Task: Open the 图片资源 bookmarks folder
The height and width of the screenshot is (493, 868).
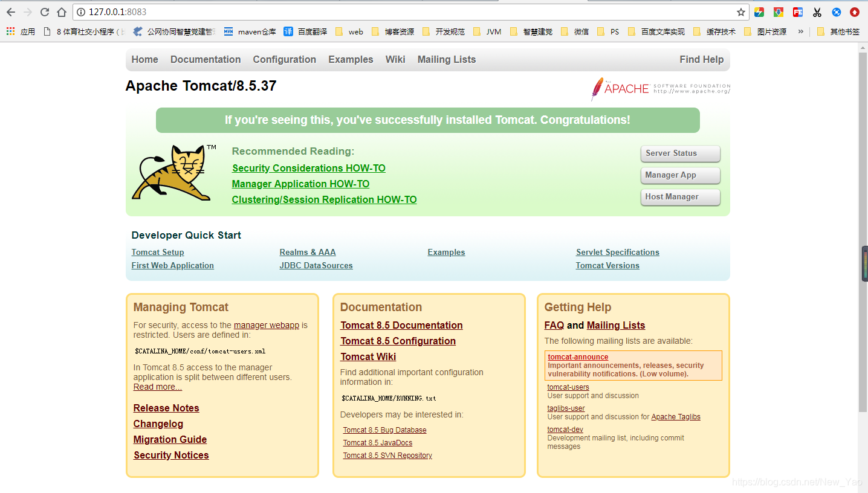Action: tap(765, 31)
